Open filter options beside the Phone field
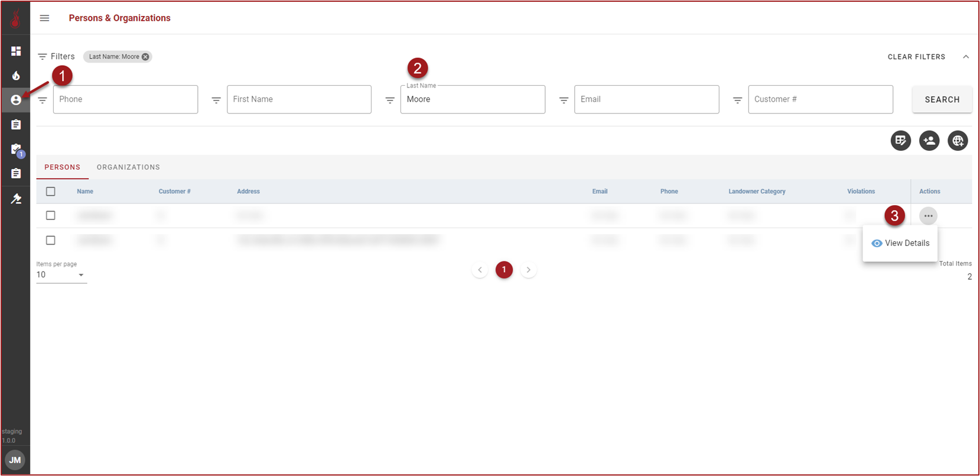Viewport: 980px width, 476px height. pos(43,100)
